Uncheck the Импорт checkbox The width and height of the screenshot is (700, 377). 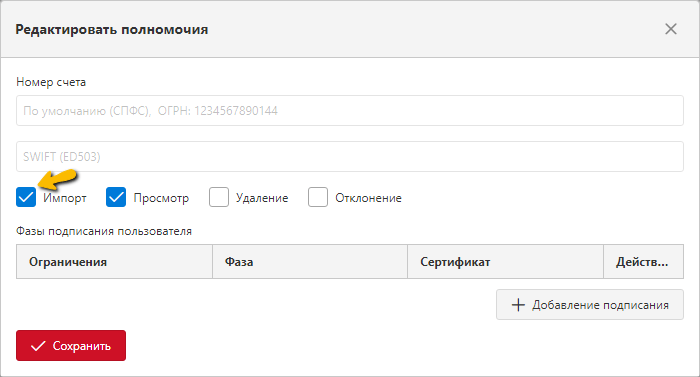pyautogui.click(x=26, y=197)
